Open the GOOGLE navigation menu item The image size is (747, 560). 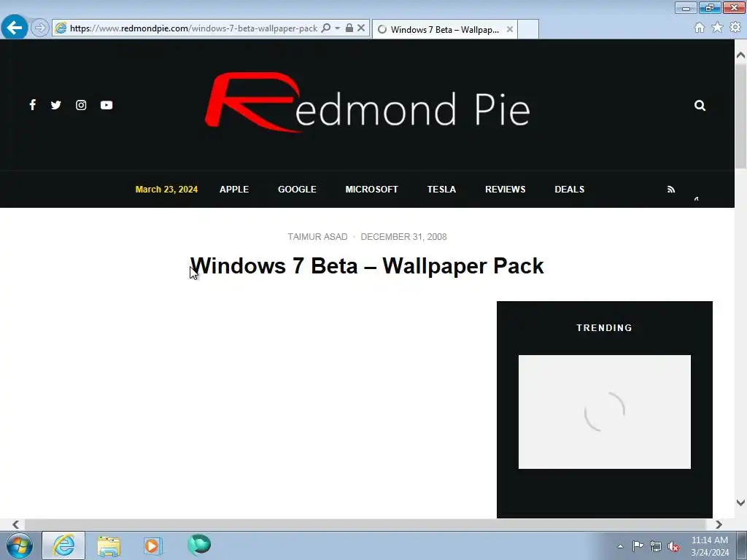(297, 190)
